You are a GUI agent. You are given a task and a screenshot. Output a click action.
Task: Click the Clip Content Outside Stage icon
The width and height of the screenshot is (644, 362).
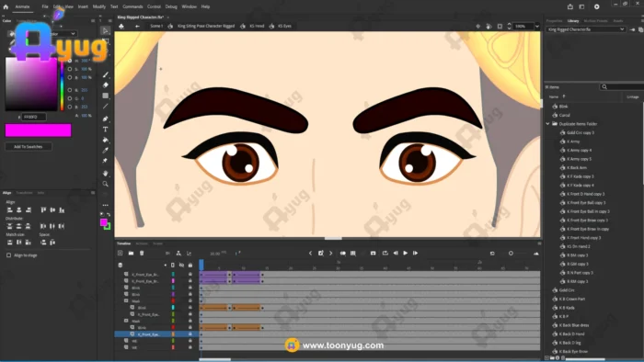pos(500,27)
